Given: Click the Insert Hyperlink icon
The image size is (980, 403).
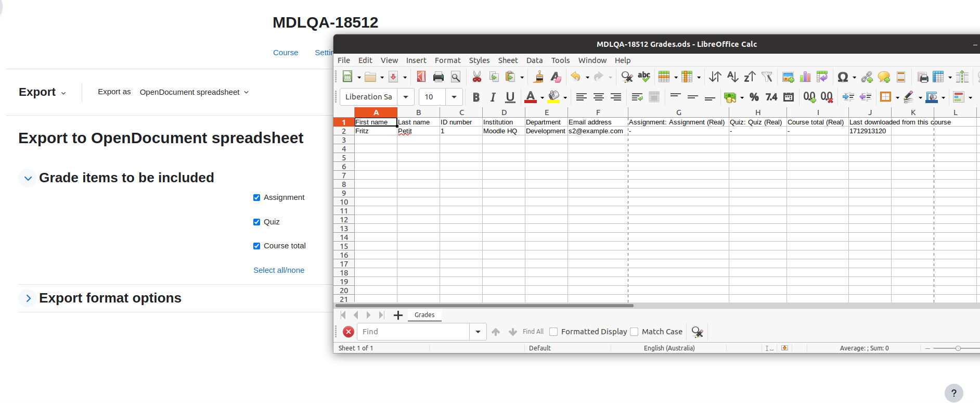Looking at the screenshot, I should click(x=867, y=77).
